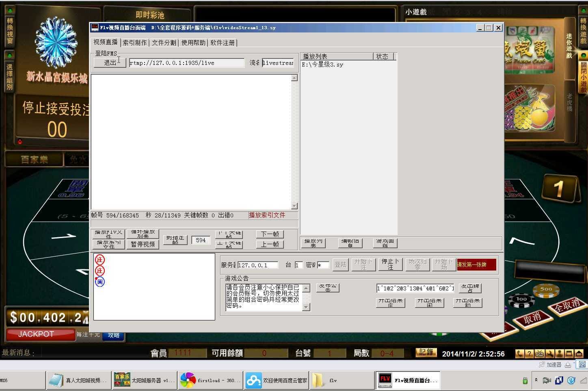
Task: Click the 記錄 record button
Action: pos(426,352)
